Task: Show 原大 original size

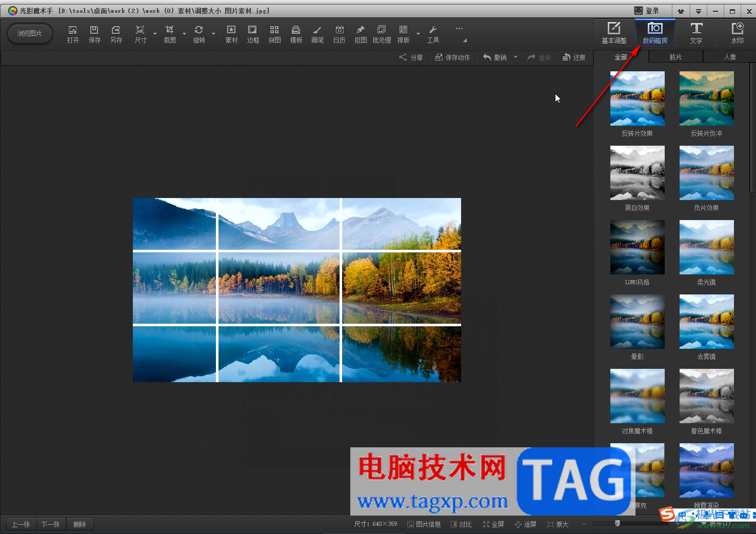Action: [x=558, y=524]
